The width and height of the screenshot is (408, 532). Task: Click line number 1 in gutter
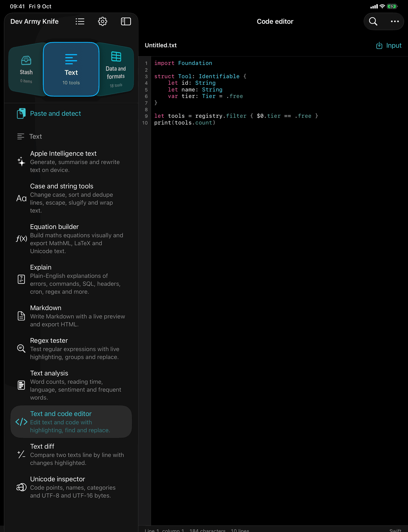(x=147, y=63)
